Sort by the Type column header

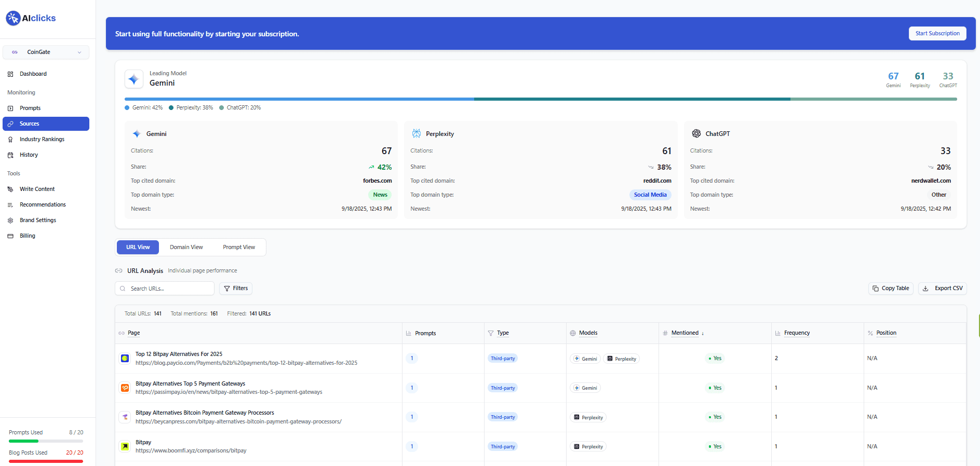[503, 333]
